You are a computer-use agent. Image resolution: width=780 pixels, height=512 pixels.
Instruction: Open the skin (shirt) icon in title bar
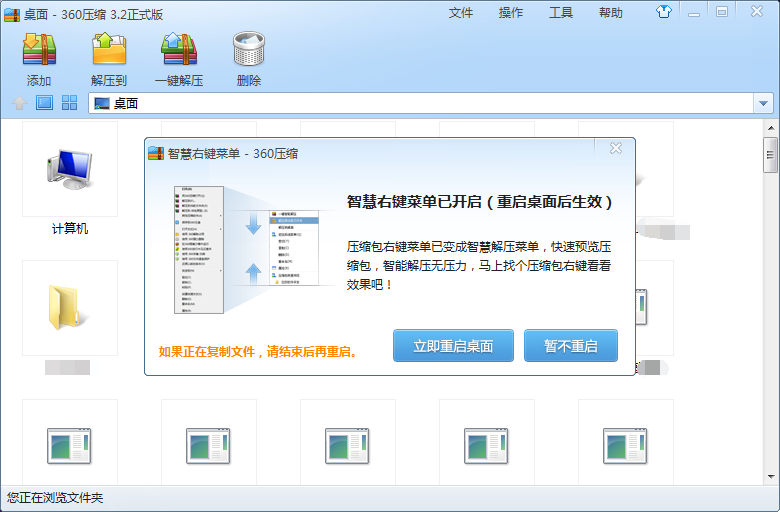(664, 11)
